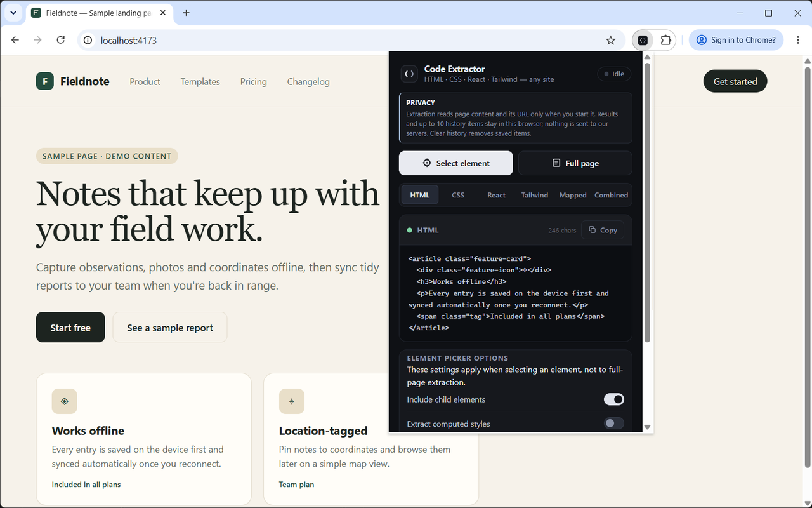The width and height of the screenshot is (812, 508).
Task: Bookmark this page with the star icon
Action: tap(611, 40)
